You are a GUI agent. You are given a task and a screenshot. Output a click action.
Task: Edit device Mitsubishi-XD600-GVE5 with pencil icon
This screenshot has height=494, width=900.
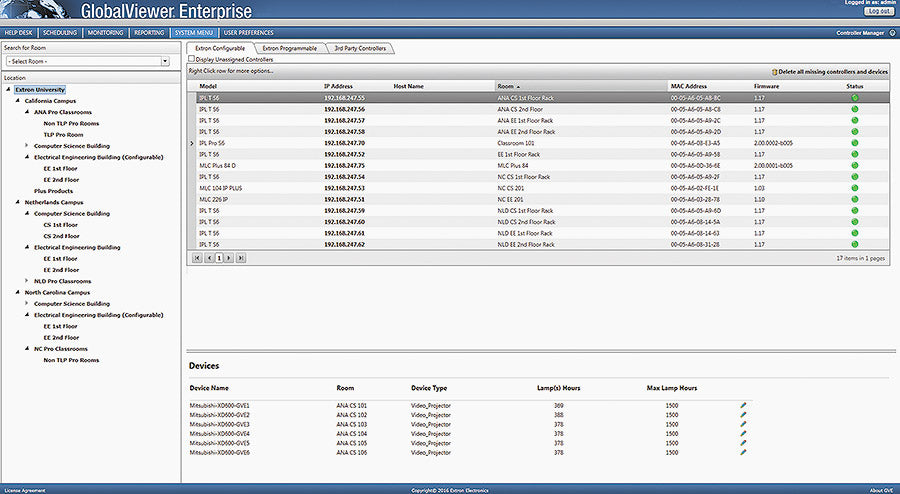point(743,443)
